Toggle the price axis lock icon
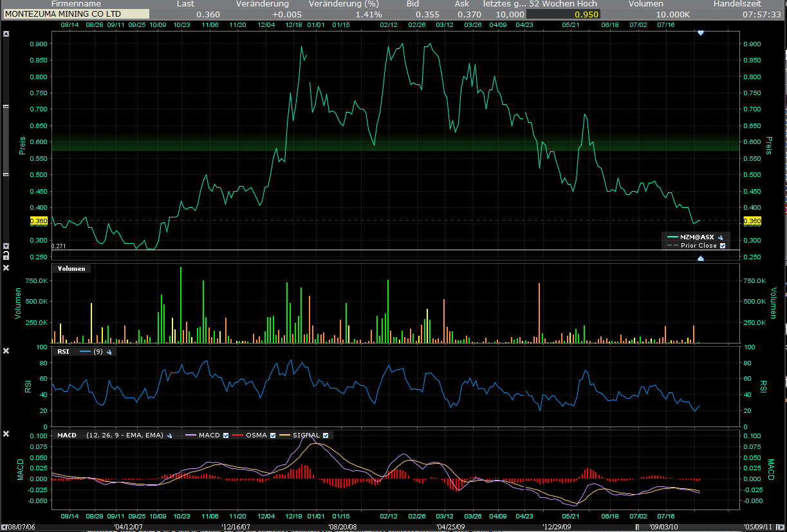787x532 pixels. click(x=6, y=255)
